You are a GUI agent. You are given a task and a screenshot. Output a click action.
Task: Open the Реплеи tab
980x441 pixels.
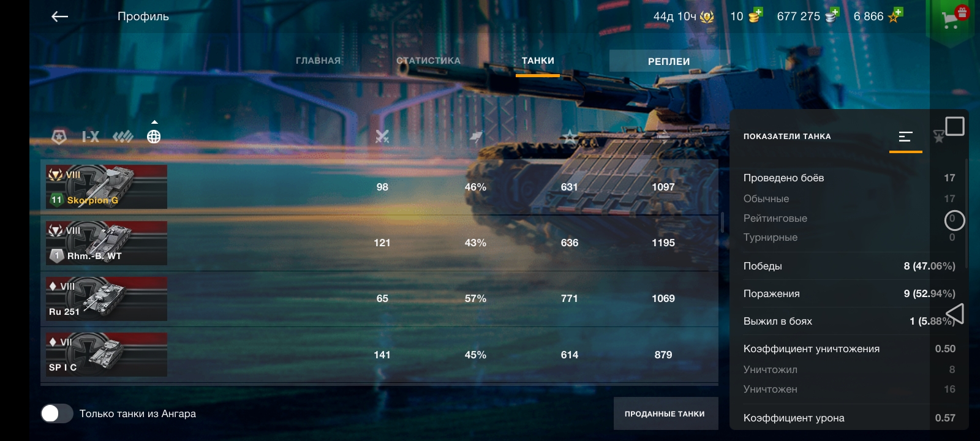point(669,61)
